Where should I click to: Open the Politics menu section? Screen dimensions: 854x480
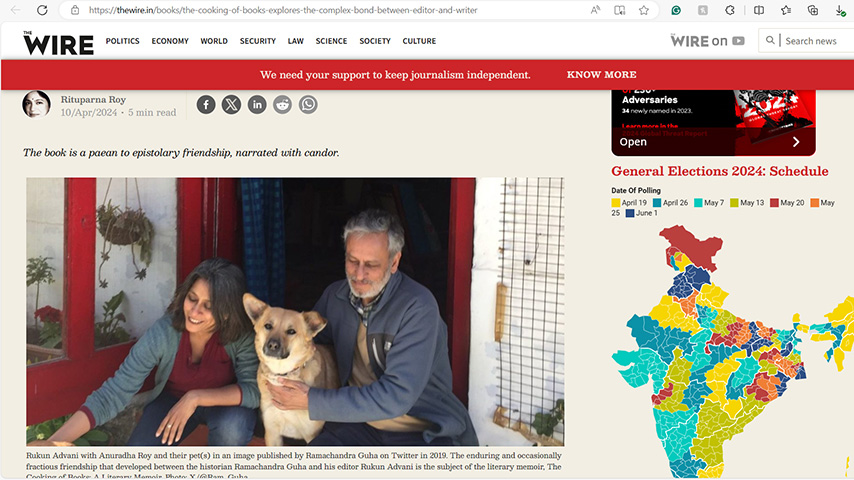(x=123, y=41)
